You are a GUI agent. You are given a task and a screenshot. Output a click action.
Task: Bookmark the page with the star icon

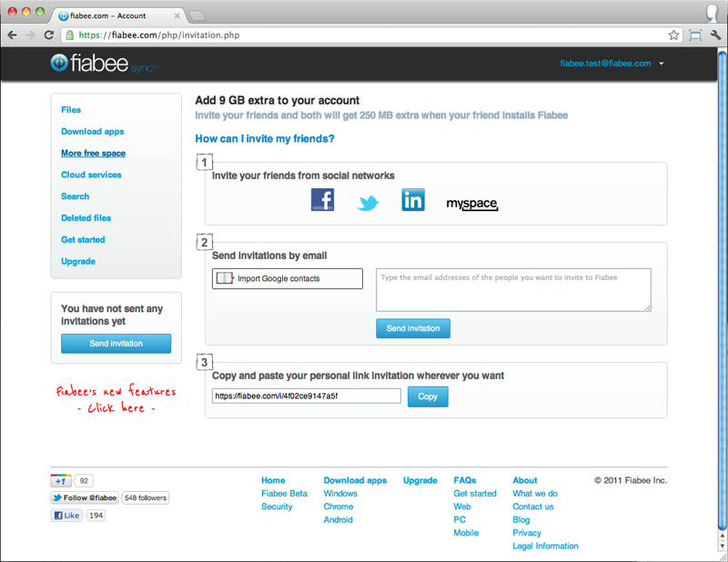673,35
